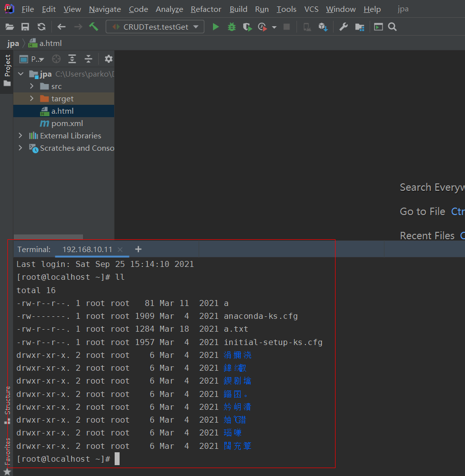Click the Expand All icon
The image size is (465, 476).
(72, 59)
